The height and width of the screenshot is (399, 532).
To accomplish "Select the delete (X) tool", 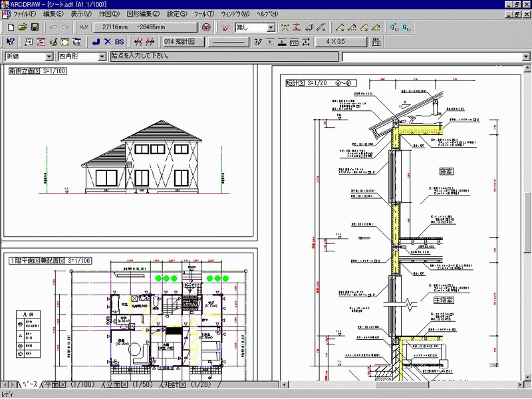I will click(x=107, y=42).
